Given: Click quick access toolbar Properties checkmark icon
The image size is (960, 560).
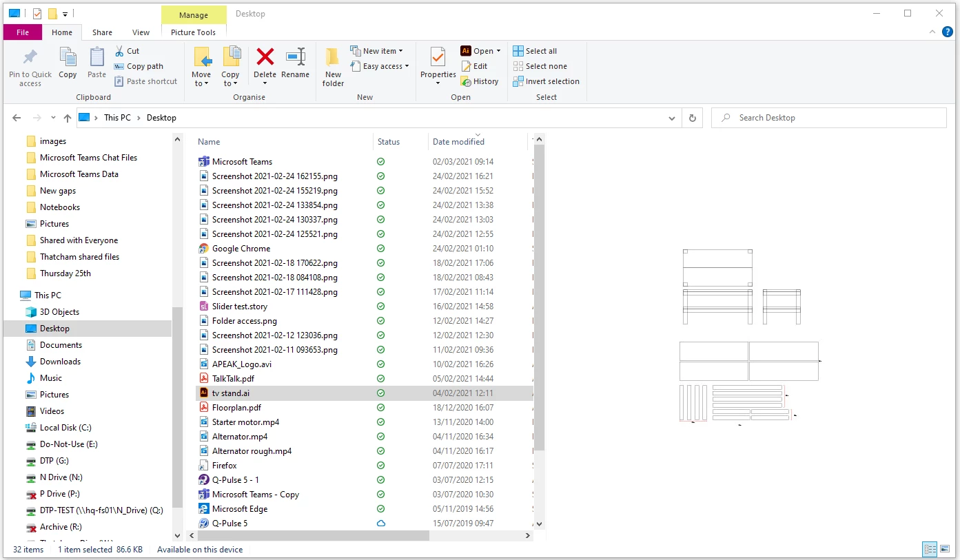Looking at the screenshot, I should pyautogui.click(x=37, y=14).
